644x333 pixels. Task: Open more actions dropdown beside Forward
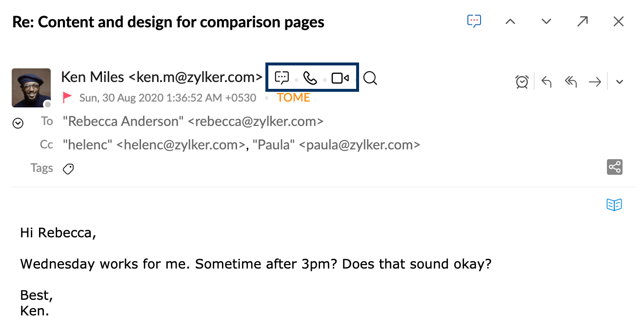[x=620, y=82]
